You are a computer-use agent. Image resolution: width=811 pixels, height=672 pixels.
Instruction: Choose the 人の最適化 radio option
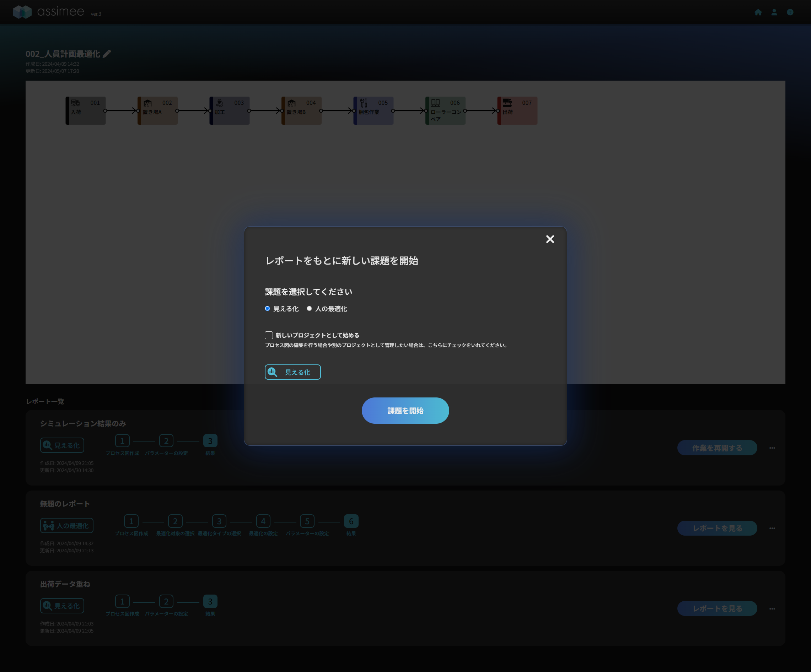(x=309, y=308)
